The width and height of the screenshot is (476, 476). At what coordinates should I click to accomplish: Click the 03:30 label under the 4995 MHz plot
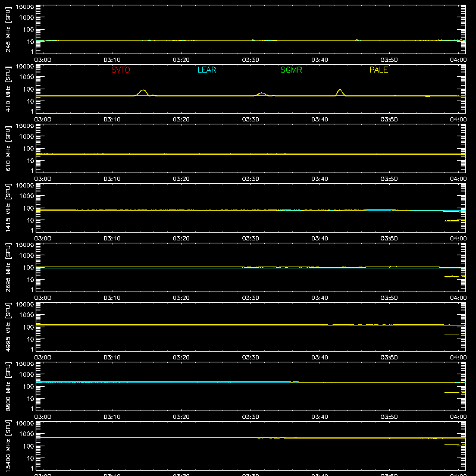click(250, 358)
